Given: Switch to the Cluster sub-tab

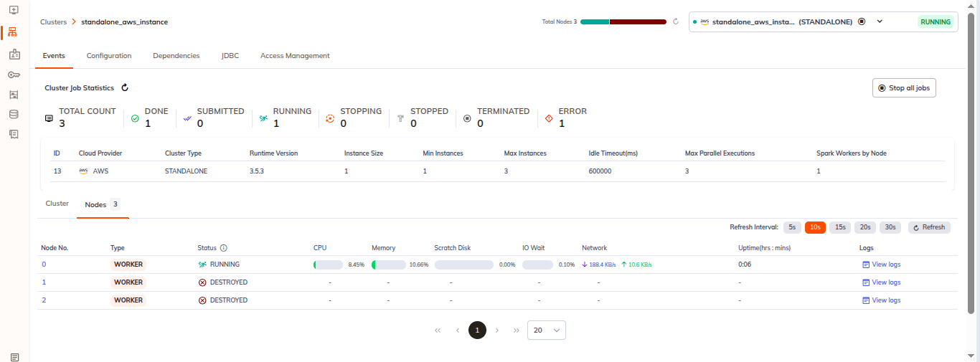Looking at the screenshot, I should pos(57,204).
